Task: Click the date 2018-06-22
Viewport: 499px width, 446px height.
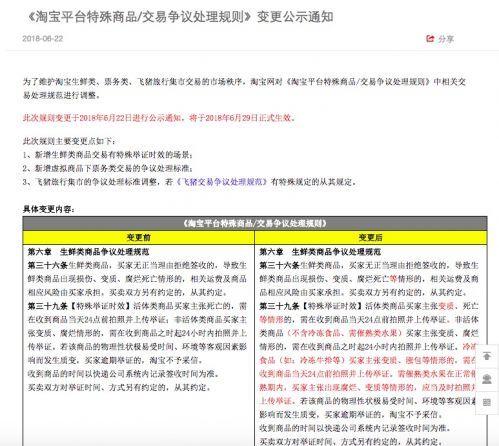Action: click(x=43, y=38)
